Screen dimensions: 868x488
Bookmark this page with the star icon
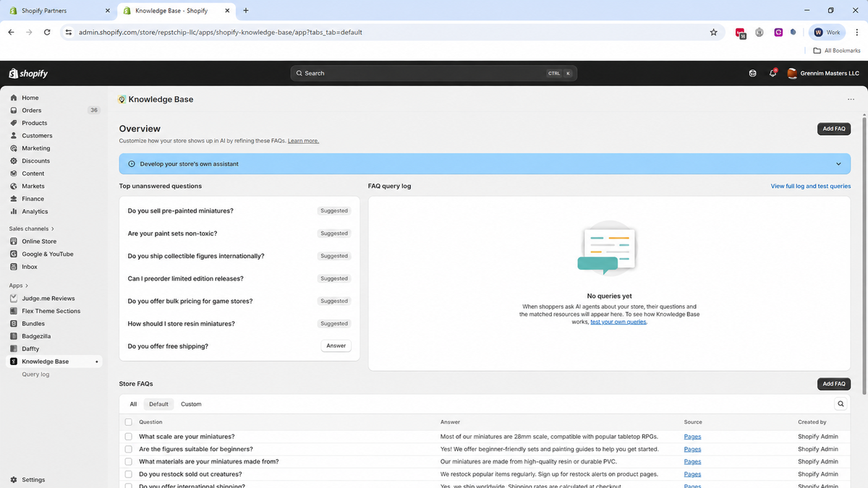[713, 33]
